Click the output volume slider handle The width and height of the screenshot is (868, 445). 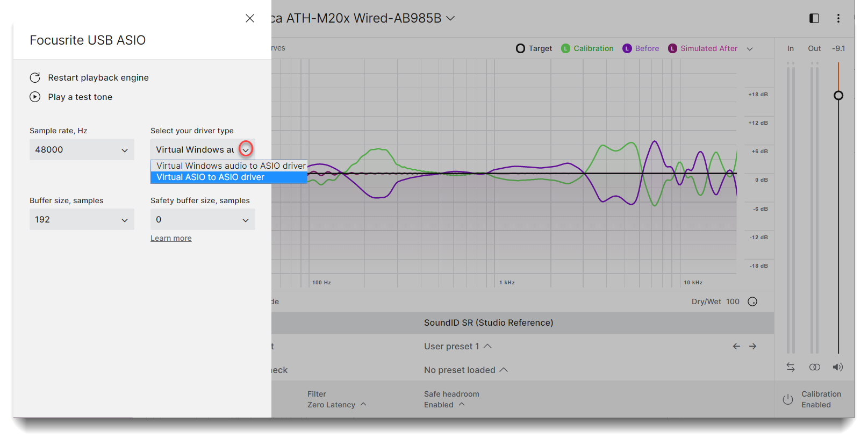pos(838,96)
